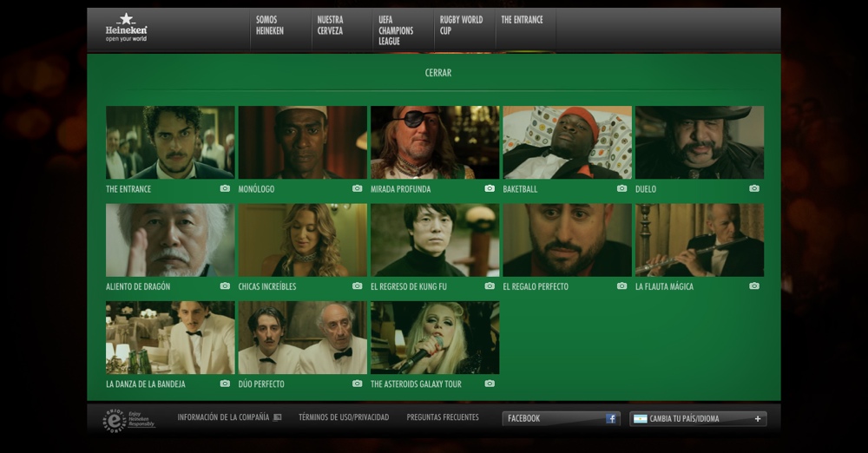Select the Dúo Perfecto thumbnail
This screenshot has height=453, width=868.
[x=302, y=338]
